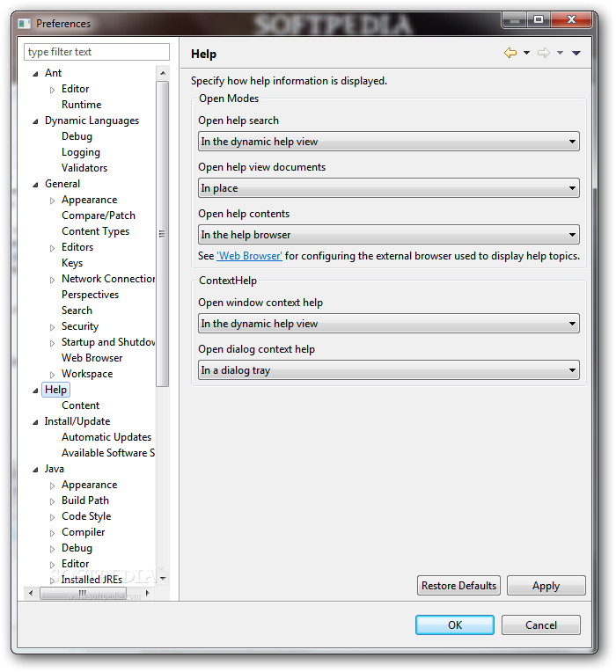Screen dimensions: 616x672
Task: Click the Apply button
Action: pos(546,586)
